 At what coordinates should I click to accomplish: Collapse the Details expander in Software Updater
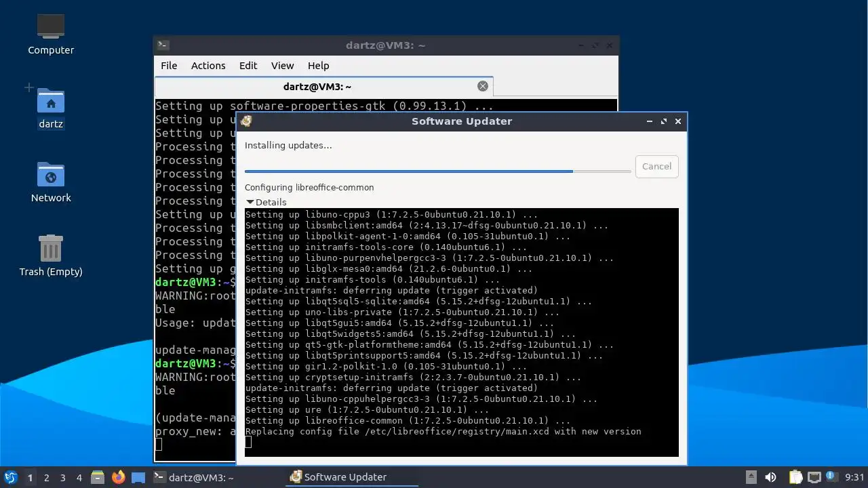pos(266,202)
